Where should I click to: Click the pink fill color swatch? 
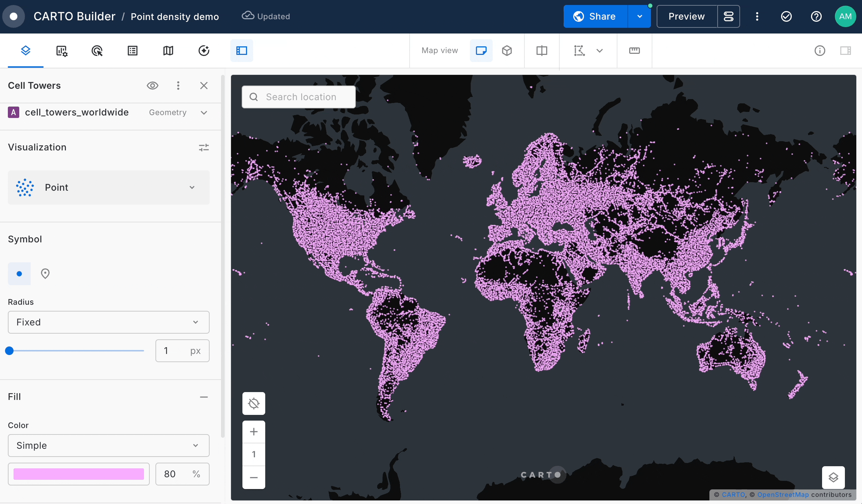pos(79,474)
